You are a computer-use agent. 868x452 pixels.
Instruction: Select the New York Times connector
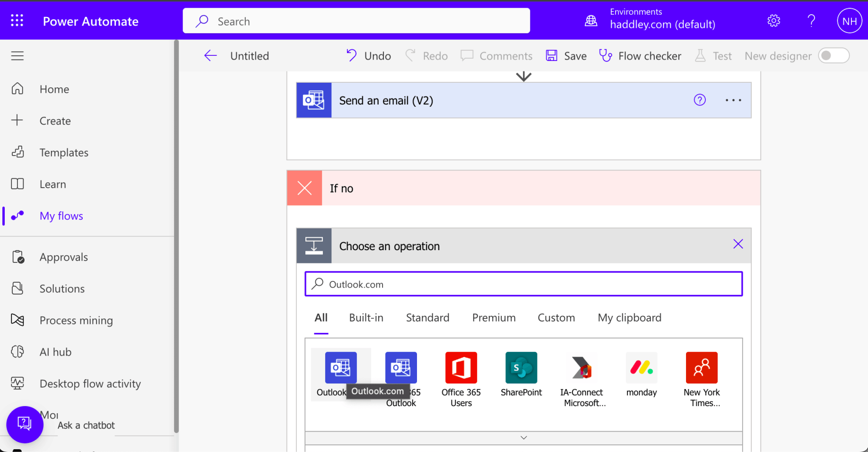(x=702, y=368)
